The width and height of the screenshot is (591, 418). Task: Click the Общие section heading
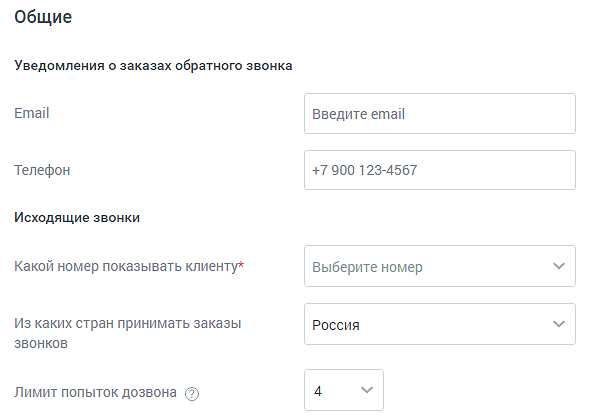(x=43, y=17)
